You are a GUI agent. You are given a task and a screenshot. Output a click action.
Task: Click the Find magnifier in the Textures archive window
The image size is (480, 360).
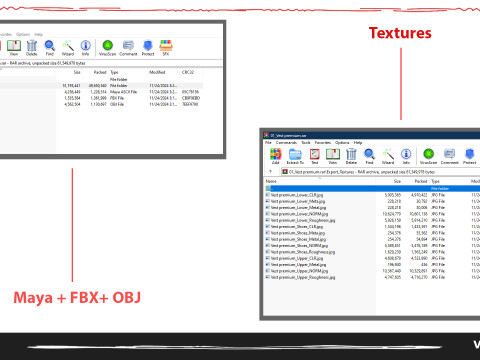click(x=369, y=156)
